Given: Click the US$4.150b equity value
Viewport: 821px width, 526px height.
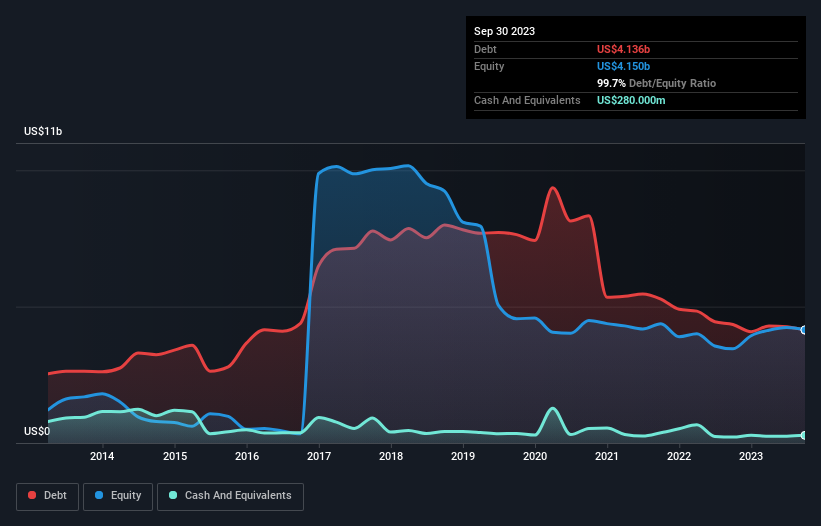Looking at the screenshot, I should pos(623,66).
